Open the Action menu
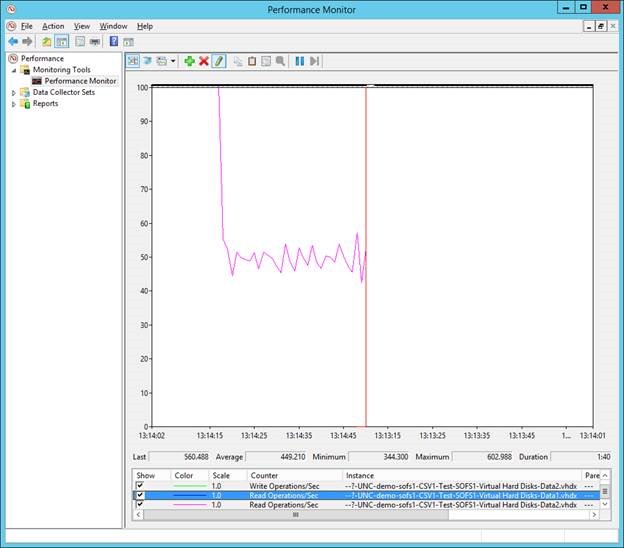 pos(53,26)
